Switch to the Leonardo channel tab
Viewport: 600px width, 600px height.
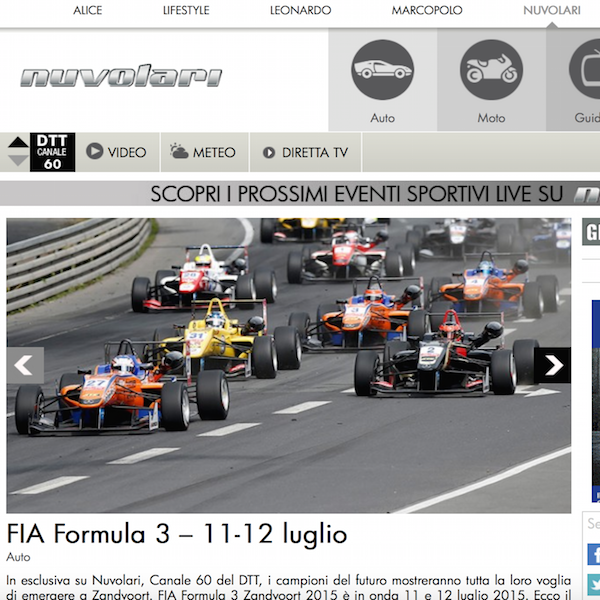(x=300, y=10)
